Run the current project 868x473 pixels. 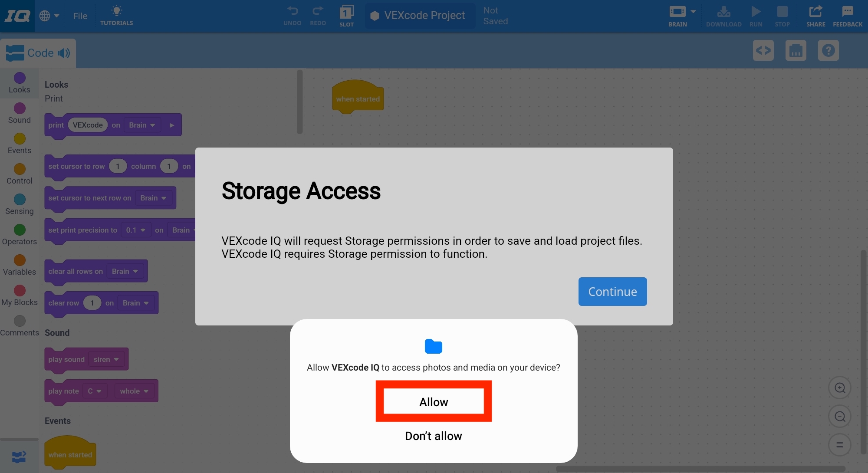(x=756, y=16)
